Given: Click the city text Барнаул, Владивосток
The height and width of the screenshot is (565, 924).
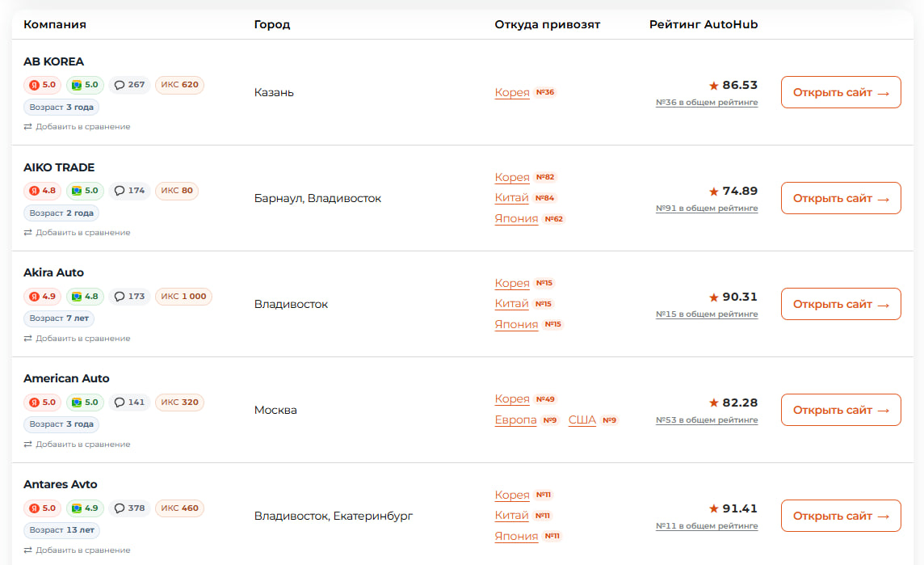Looking at the screenshot, I should click(x=317, y=198).
